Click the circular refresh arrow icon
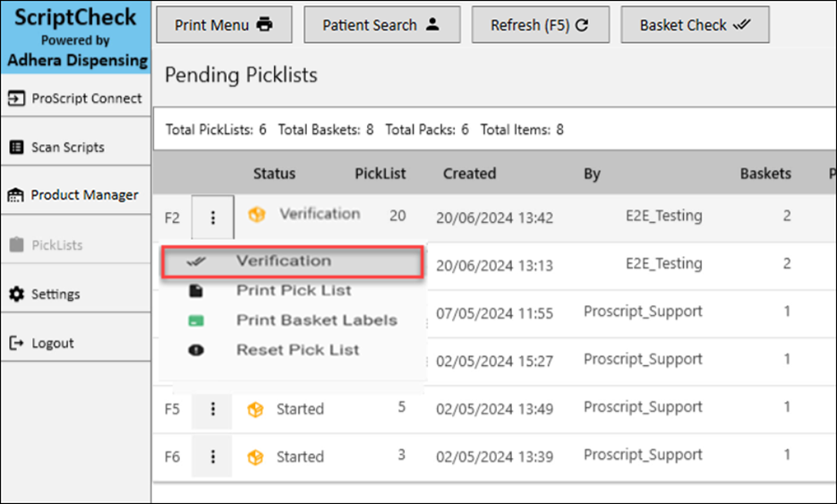The height and width of the screenshot is (504, 837). coord(582,24)
